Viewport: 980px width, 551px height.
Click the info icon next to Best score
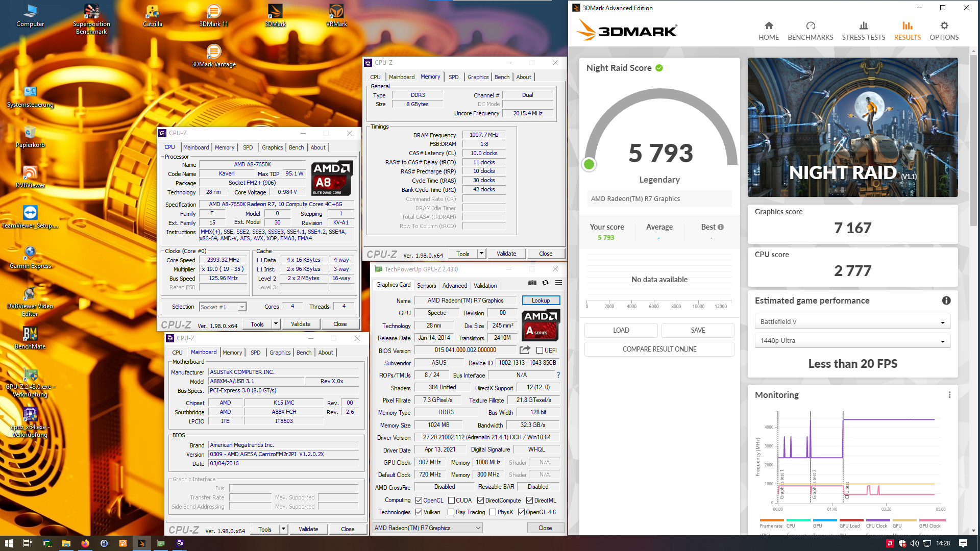721,227
